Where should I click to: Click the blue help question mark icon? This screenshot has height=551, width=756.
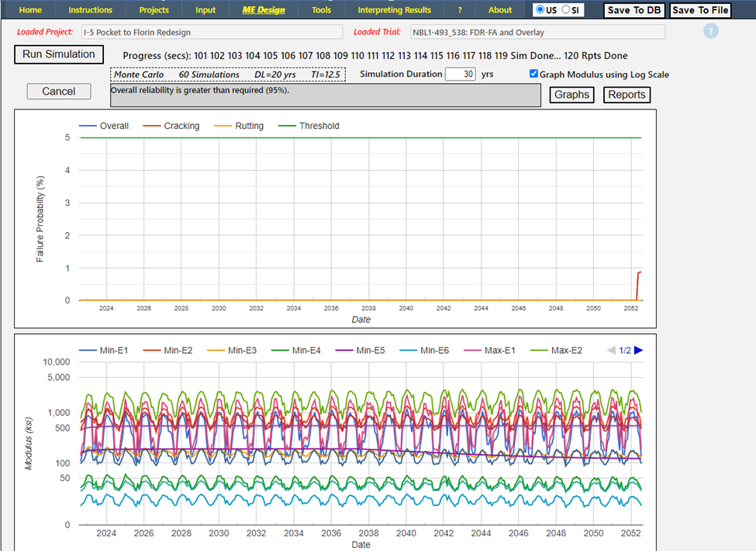(x=711, y=32)
